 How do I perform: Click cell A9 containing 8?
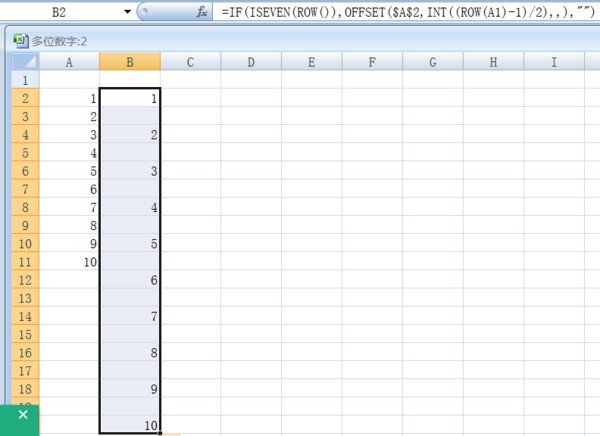point(69,225)
